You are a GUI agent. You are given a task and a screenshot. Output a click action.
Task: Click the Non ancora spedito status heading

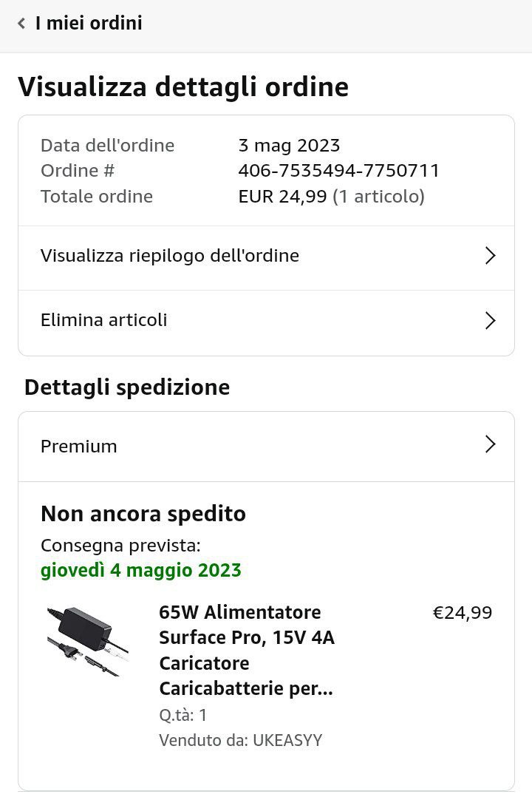click(143, 514)
